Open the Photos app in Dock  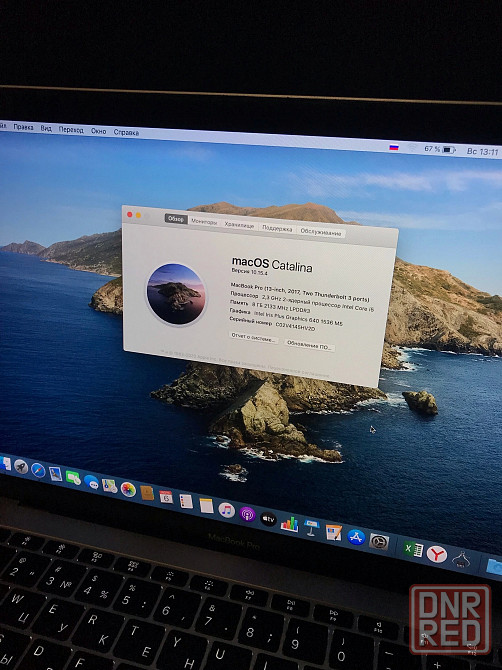coord(128,489)
